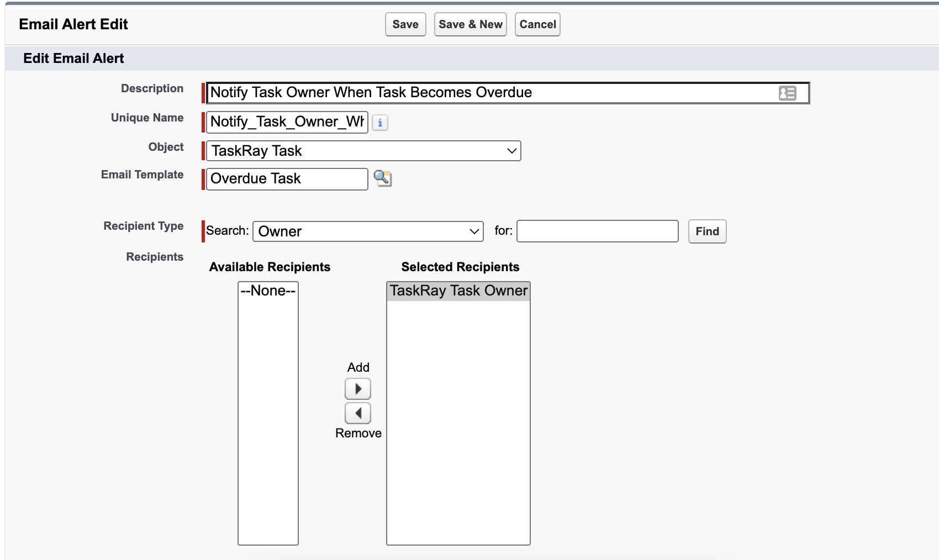Viewport: 939px width, 560px height.
Task: Click the 'for:' search text field
Action: pyautogui.click(x=598, y=231)
